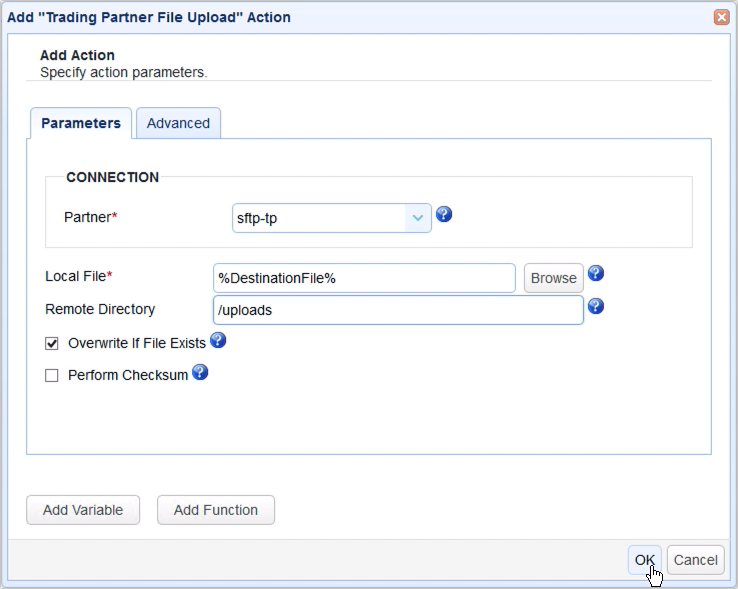Open help for the Partner field

tap(445, 215)
